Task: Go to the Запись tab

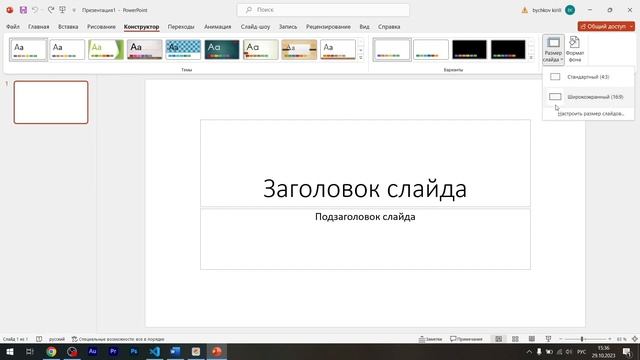Action: click(x=288, y=27)
